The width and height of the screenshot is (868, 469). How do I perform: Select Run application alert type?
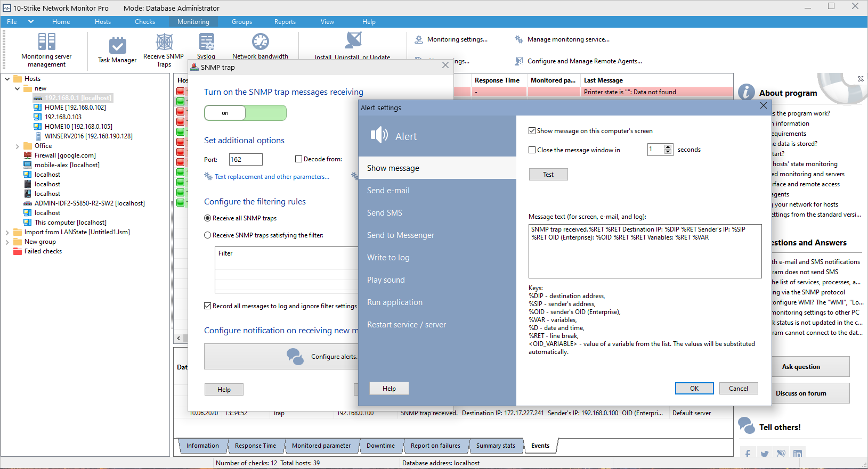click(x=437, y=302)
